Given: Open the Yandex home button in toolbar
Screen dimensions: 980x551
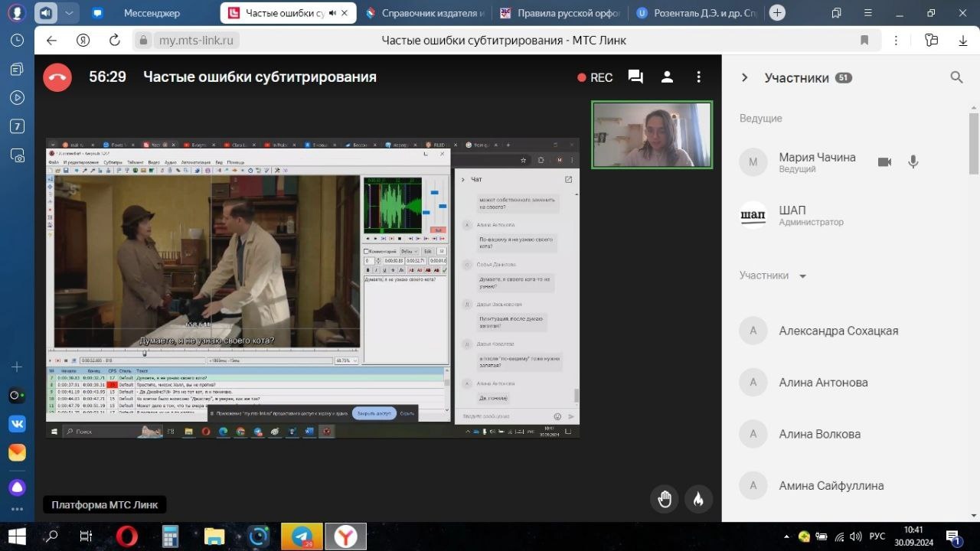Looking at the screenshot, I should pyautogui.click(x=83, y=41).
